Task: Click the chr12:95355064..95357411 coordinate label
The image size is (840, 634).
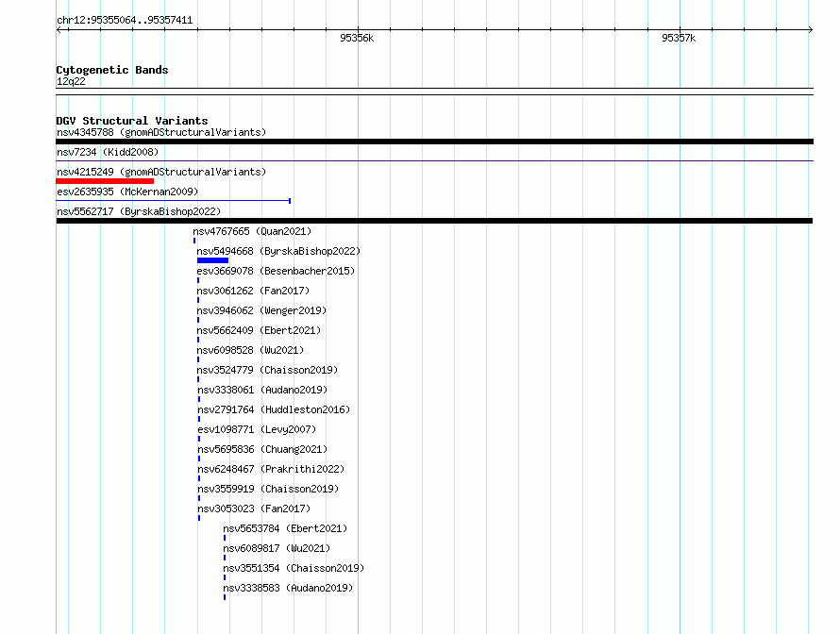Action: (125, 21)
